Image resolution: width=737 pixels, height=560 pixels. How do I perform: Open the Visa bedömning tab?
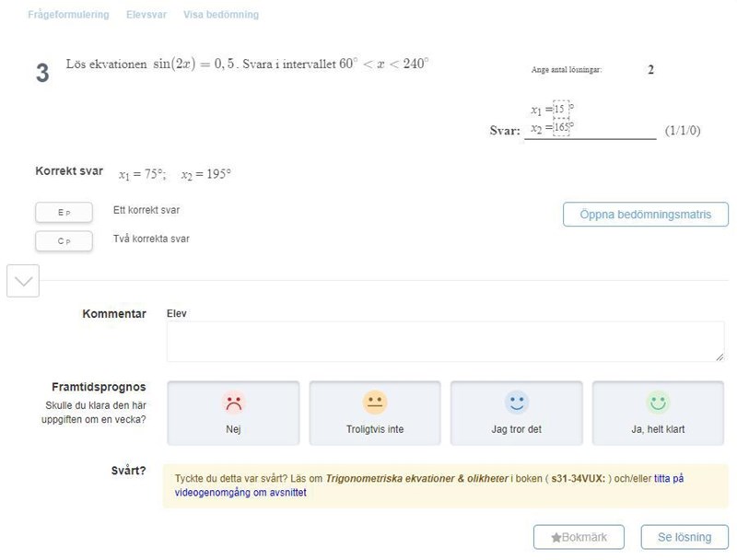pyautogui.click(x=221, y=15)
